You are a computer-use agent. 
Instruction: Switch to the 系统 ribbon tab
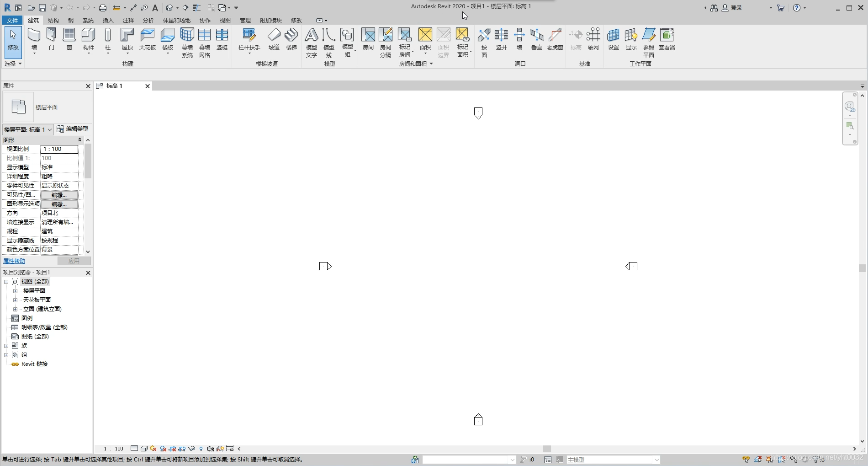click(88, 20)
